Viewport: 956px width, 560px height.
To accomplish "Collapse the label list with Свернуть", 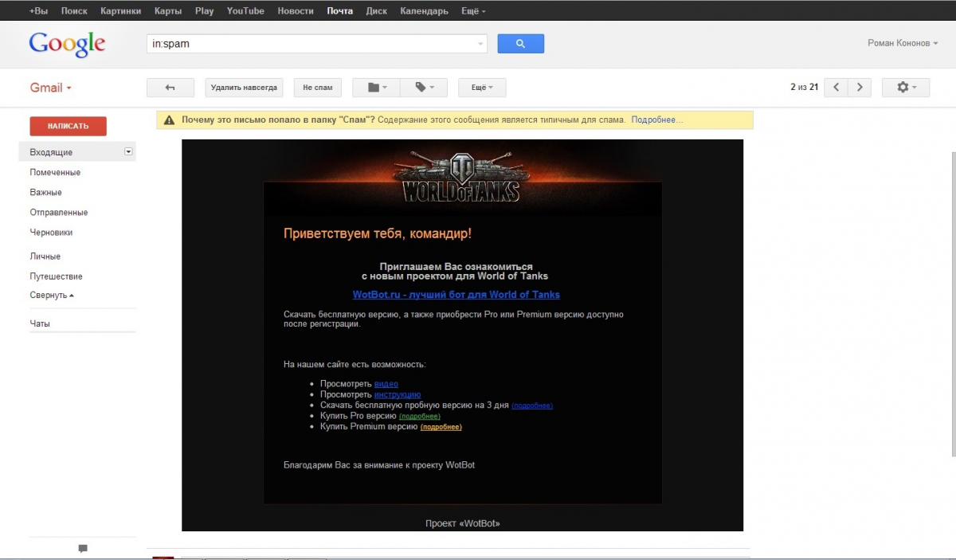I will [x=52, y=295].
